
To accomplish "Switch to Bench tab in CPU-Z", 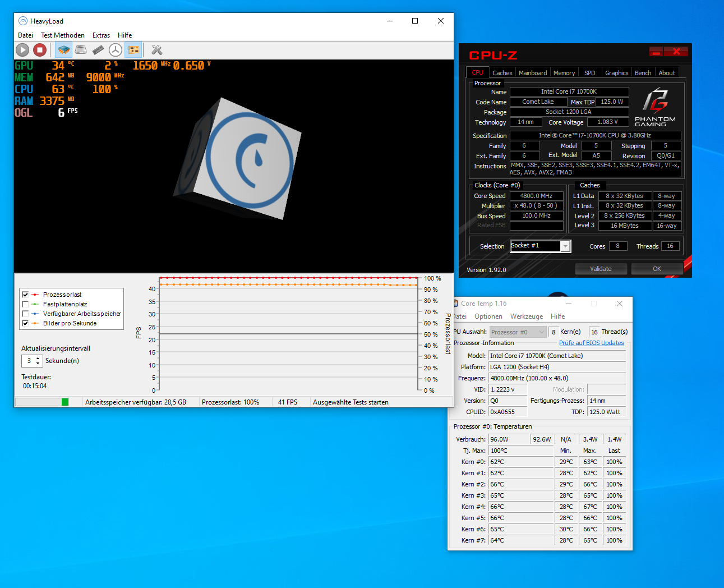I will click(x=643, y=73).
